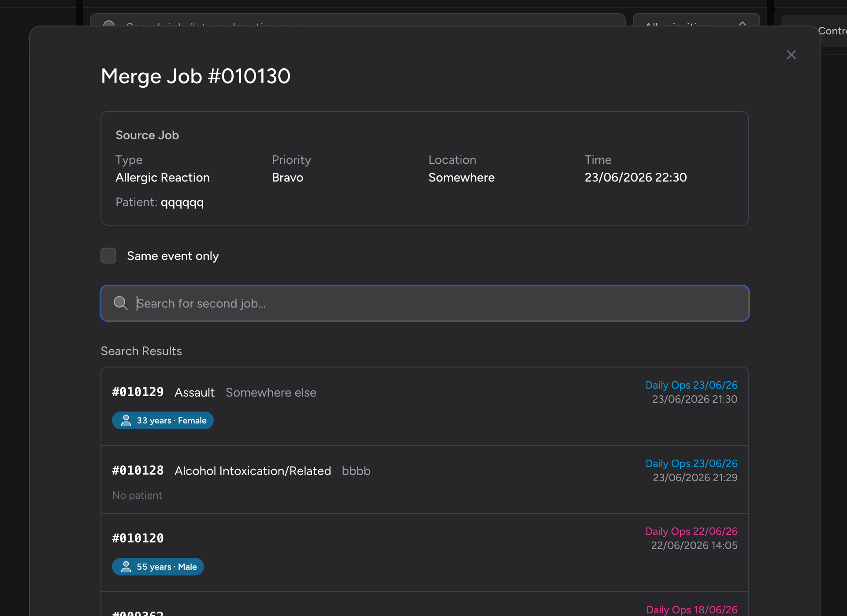The height and width of the screenshot is (616, 847).
Task: Click the 'Search Results' label
Action: (x=141, y=351)
